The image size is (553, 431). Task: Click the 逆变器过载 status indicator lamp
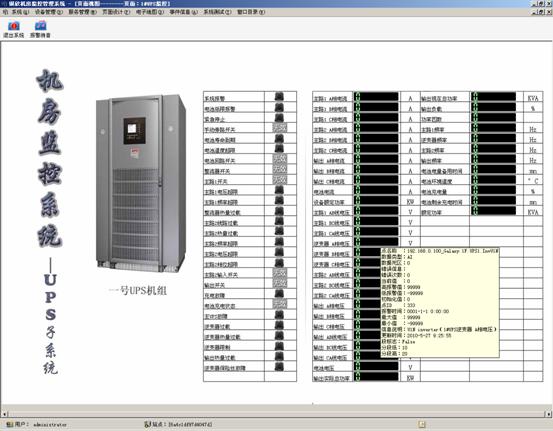[x=279, y=325]
